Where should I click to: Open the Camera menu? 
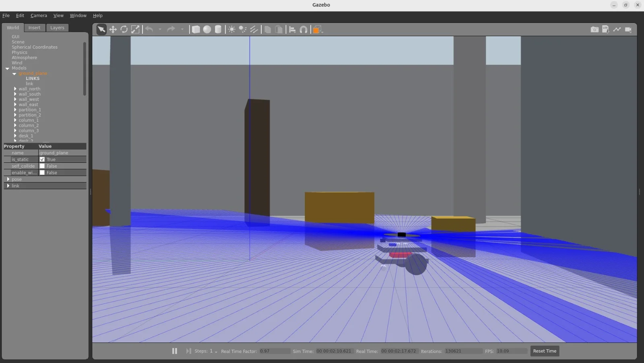click(x=39, y=15)
